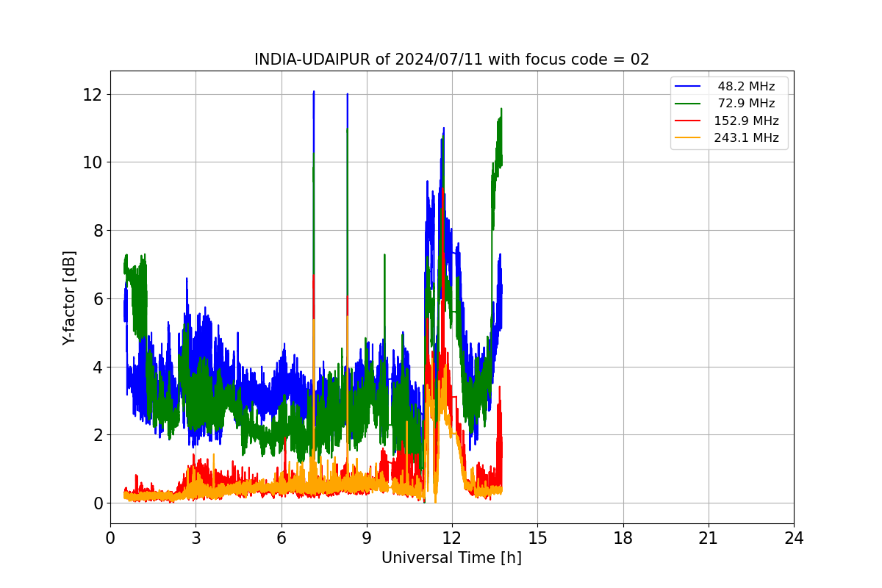Click the '152.9 MHz' legend label

click(x=746, y=121)
